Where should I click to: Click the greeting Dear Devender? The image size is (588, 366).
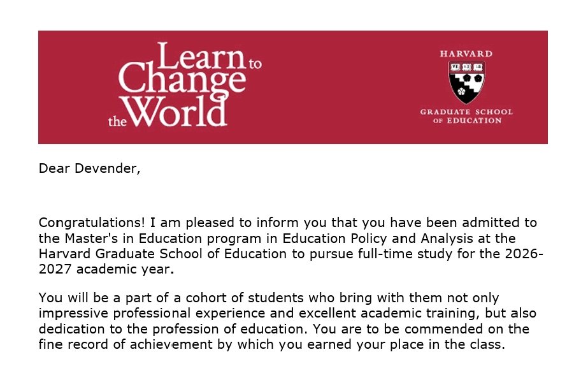90,168
